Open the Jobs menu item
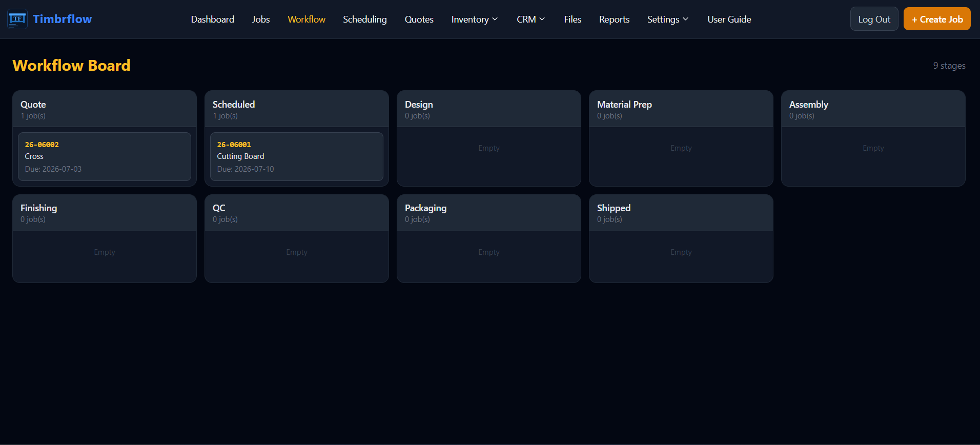The width and height of the screenshot is (980, 445). [x=261, y=19]
